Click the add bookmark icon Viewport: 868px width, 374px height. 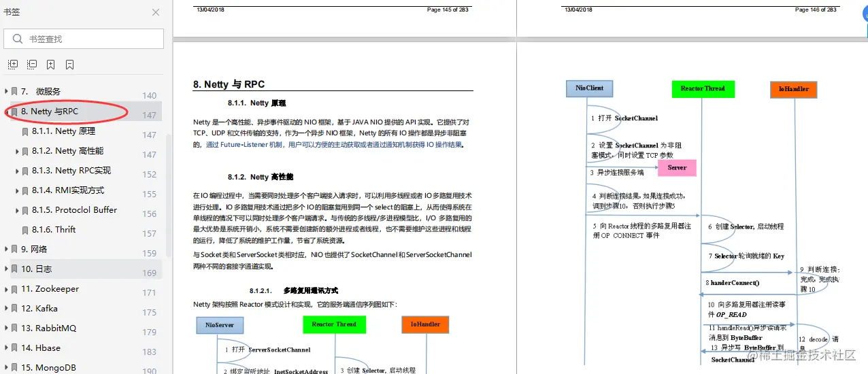pos(51,65)
